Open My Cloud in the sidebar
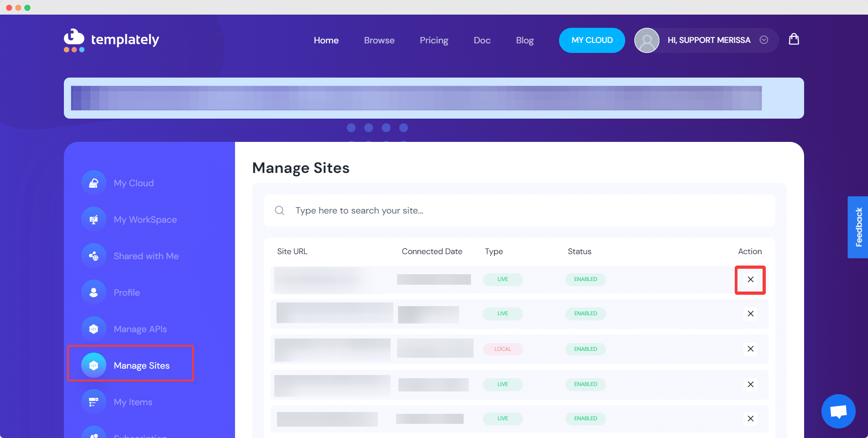 click(134, 183)
